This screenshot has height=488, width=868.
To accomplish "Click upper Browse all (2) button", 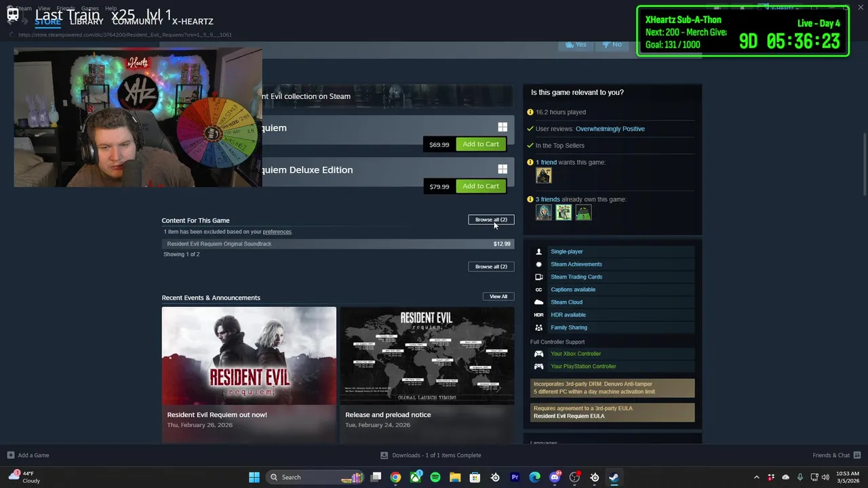I will 491,220.
